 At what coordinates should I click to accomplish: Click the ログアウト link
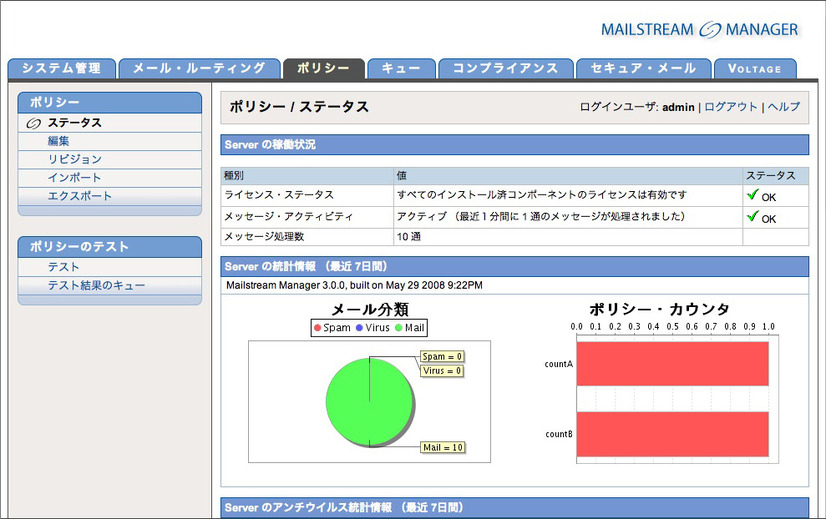pyautogui.click(x=731, y=107)
